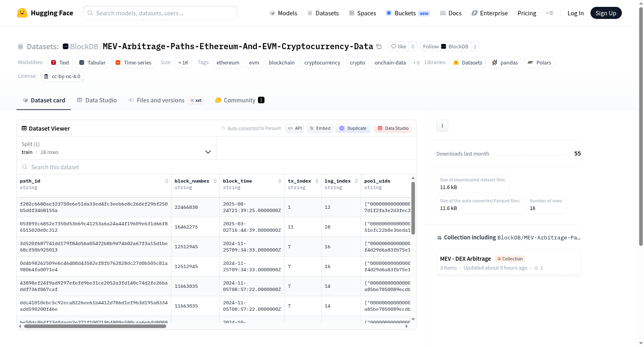Open the Datasets breadcrumb link
Screen dimensions: 644x347
pyautogui.click(x=43, y=46)
